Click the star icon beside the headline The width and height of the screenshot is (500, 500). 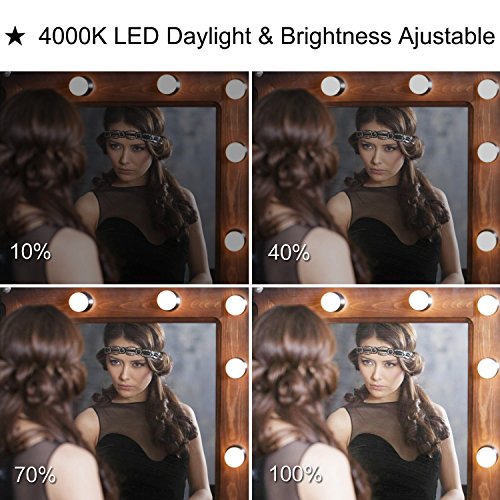coord(15,37)
